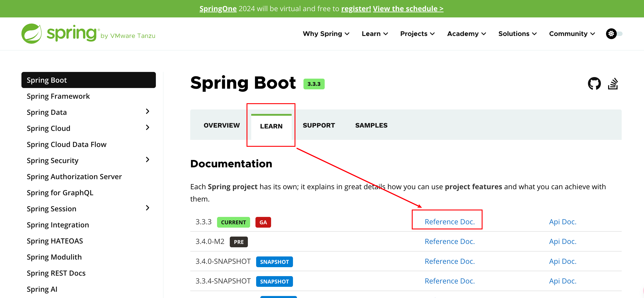Open Spring HATEOAS in the sidebar

[x=55, y=241]
